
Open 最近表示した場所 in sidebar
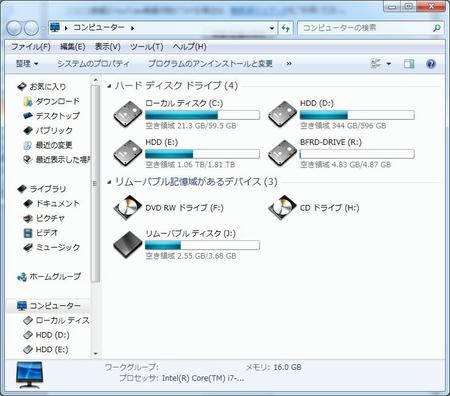57,160
